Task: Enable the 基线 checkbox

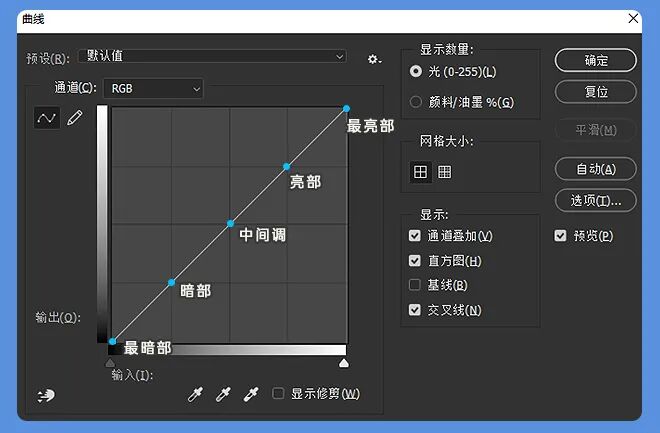Action: [x=415, y=285]
